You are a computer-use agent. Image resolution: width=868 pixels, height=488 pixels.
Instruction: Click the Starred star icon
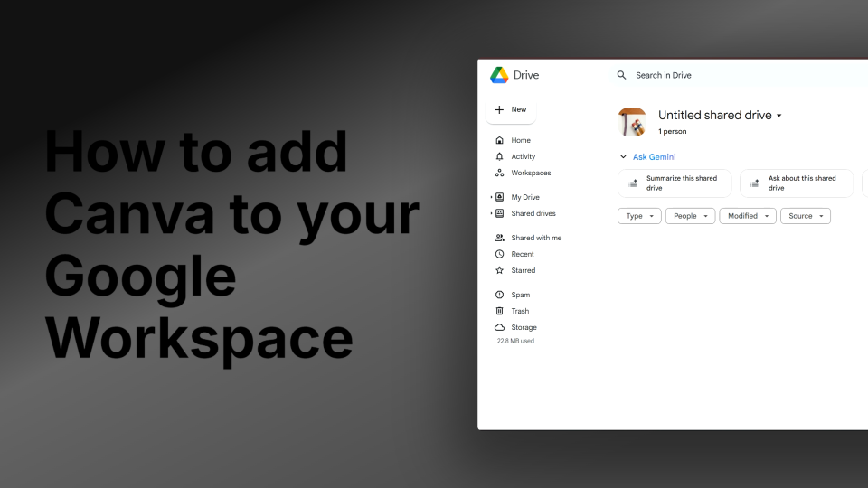pos(499,270)
